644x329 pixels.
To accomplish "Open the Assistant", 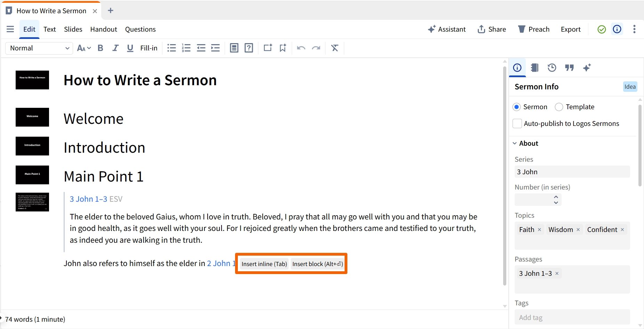I will (447, 29).
